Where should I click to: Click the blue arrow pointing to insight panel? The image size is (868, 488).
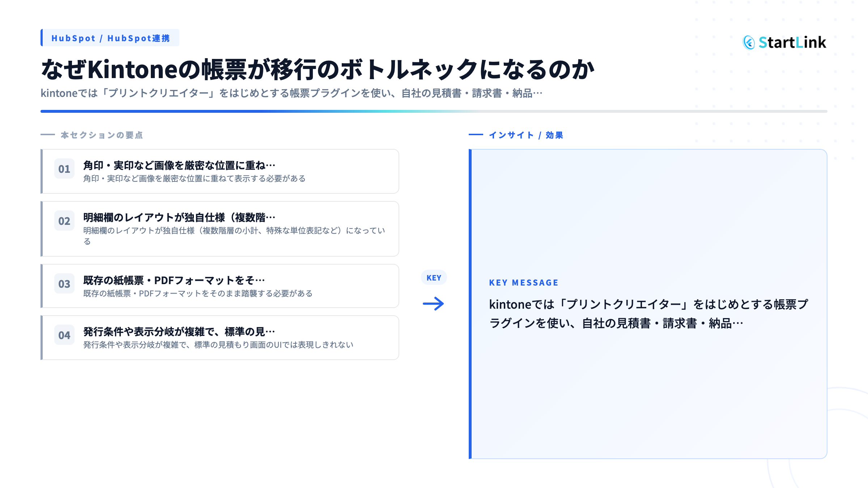click(433, 304)
